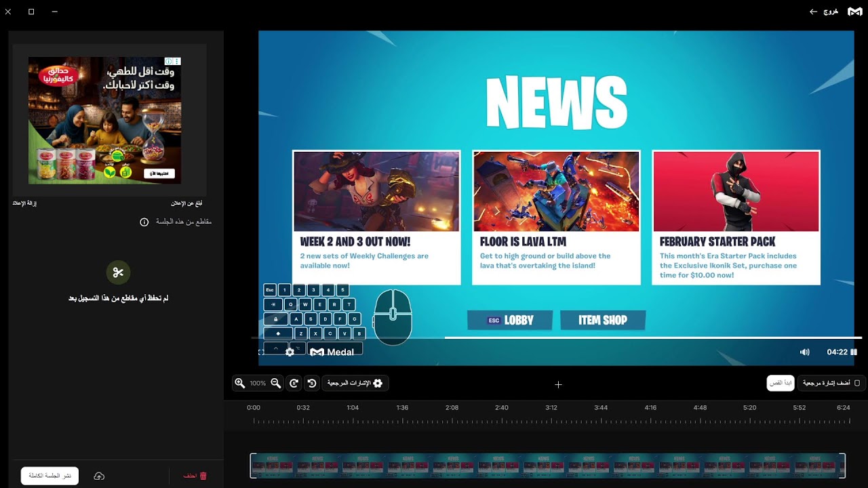The width and height of the screenshot is (868, 488).
Task: Jump to 5:20 on the timeline ruler
Action: point(749,407)
